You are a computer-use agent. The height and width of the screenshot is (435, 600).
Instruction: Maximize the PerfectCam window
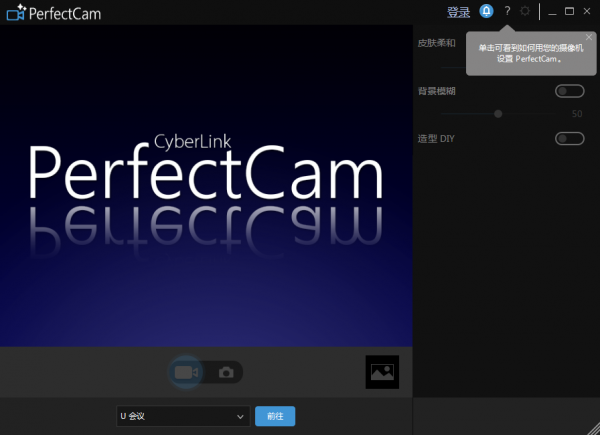click(x=569, y=12)
